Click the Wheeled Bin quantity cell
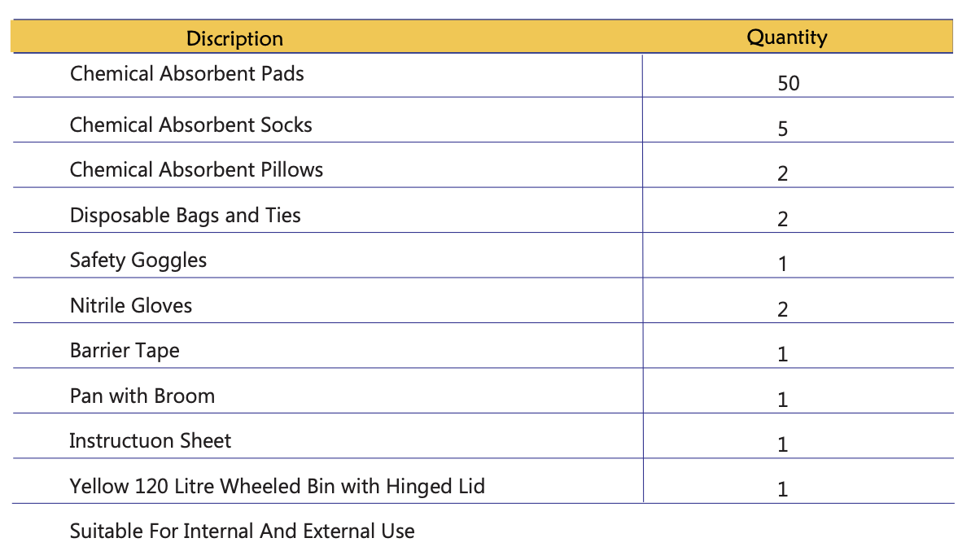 [x=783, y=489]
